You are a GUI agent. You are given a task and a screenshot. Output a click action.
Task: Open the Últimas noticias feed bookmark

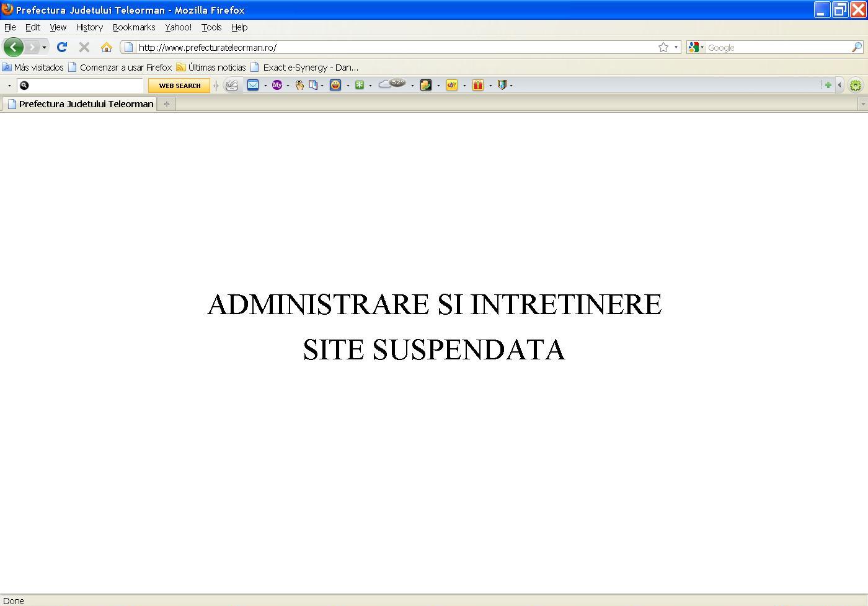point(211,67)
